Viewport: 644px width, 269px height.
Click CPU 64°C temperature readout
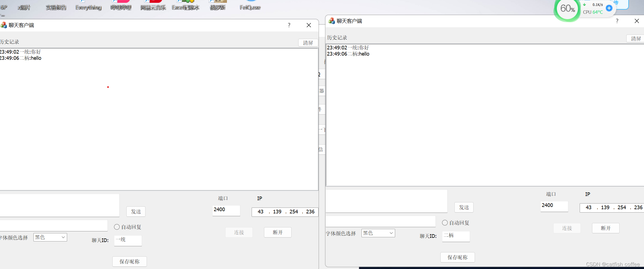click(x=593, y=12)
